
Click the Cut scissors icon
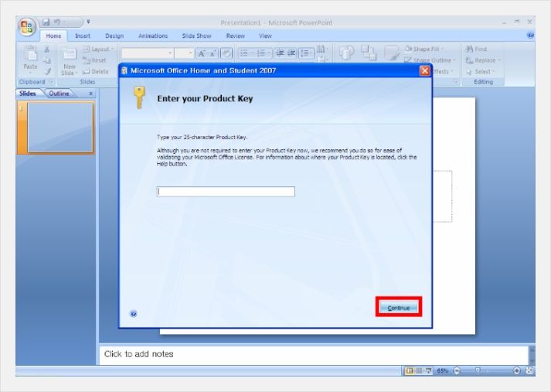[46, 49]
